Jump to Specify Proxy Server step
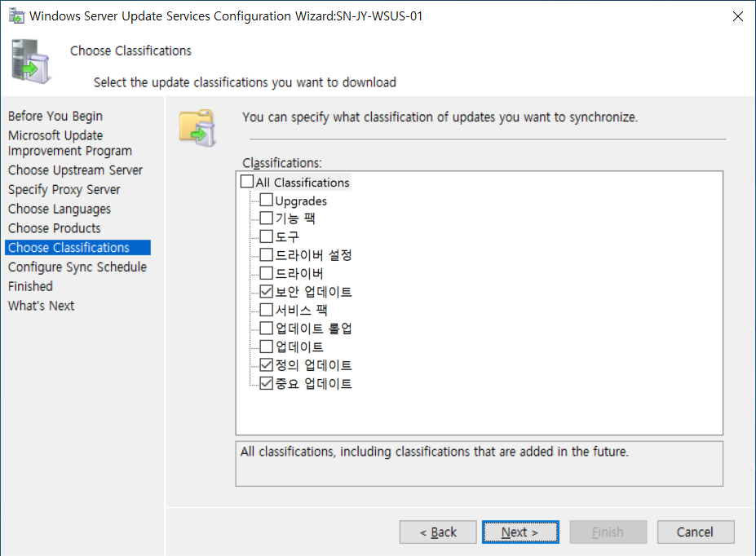Screen dimensions: 756x556 pyautogui.click(x=64, y=189)
